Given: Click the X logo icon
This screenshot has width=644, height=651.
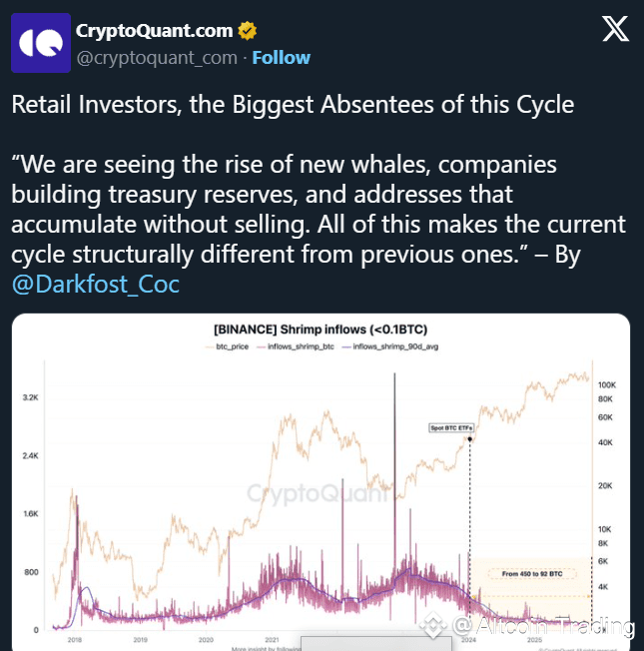Looking at the screenshot, I should pyautogui.click(x=615, y=31).
